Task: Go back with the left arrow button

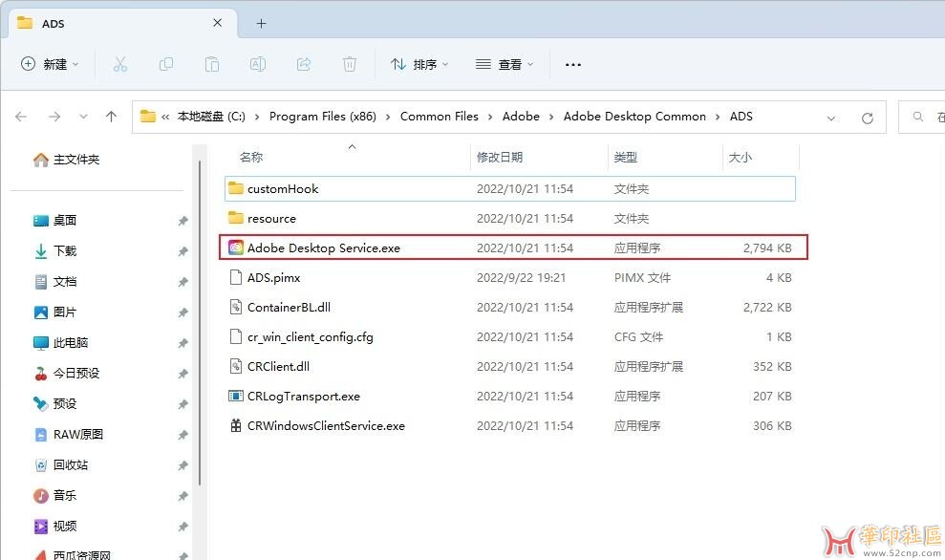Action: tap(21, 117)
